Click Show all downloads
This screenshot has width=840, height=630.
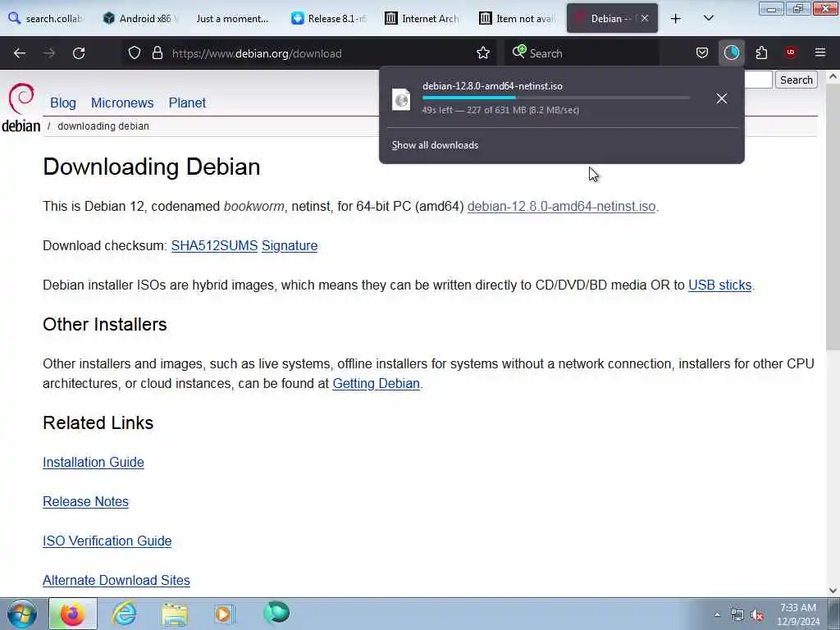pyautogui.click(x=435, y=145)
